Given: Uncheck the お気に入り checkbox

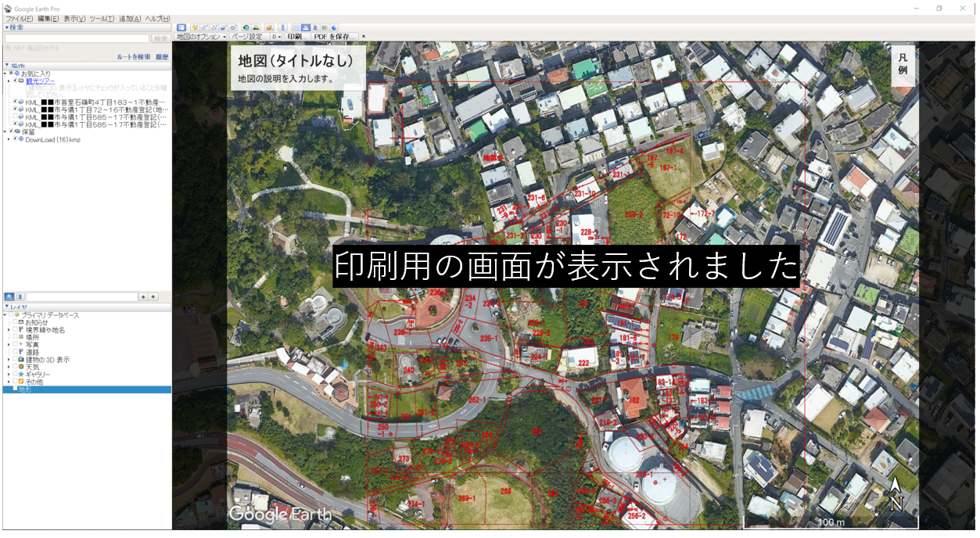Looking at the screenshot, I should (11, 73).
